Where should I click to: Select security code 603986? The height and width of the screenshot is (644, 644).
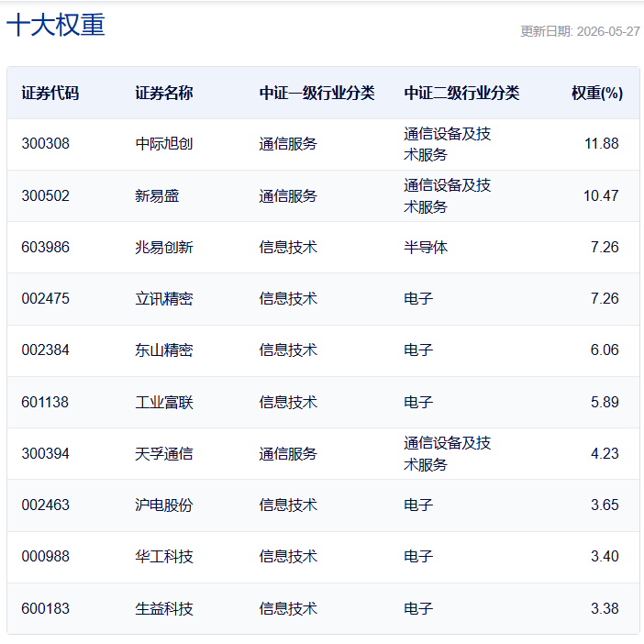46,248
